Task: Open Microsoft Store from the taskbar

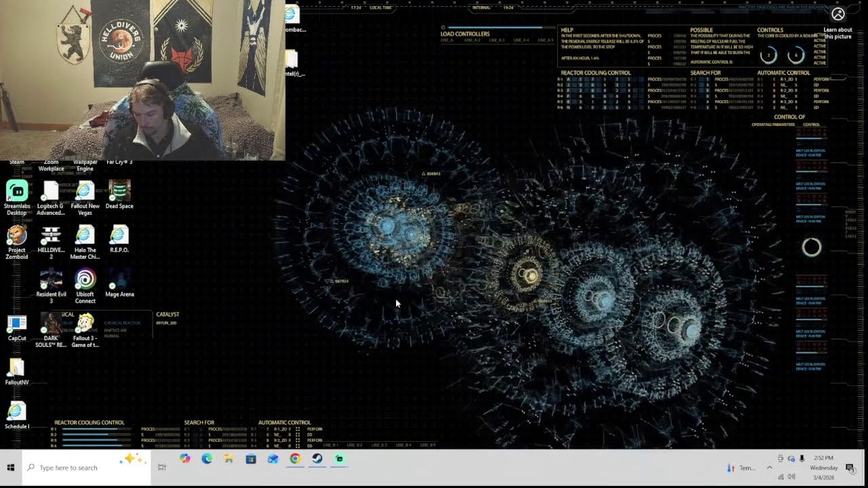Action: [x=251, y=459]
